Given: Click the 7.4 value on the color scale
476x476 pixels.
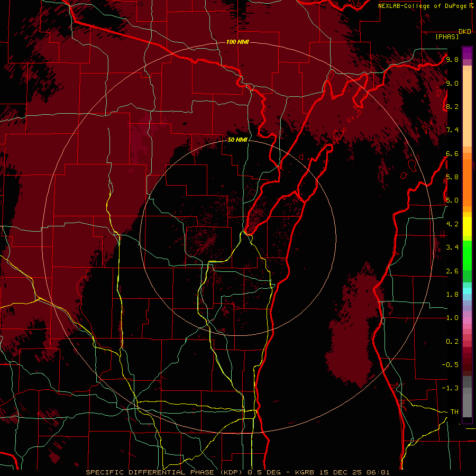Looking at the screenshot, I should [452, 130].
